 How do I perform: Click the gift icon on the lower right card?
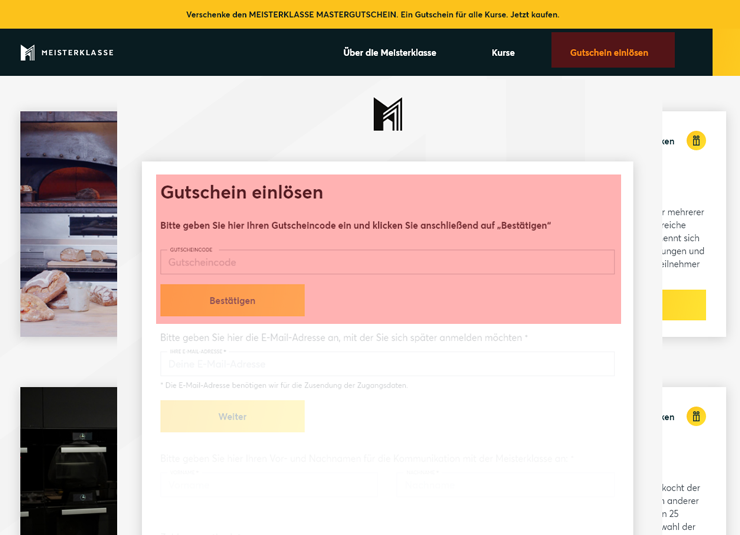tap(696, 417)
